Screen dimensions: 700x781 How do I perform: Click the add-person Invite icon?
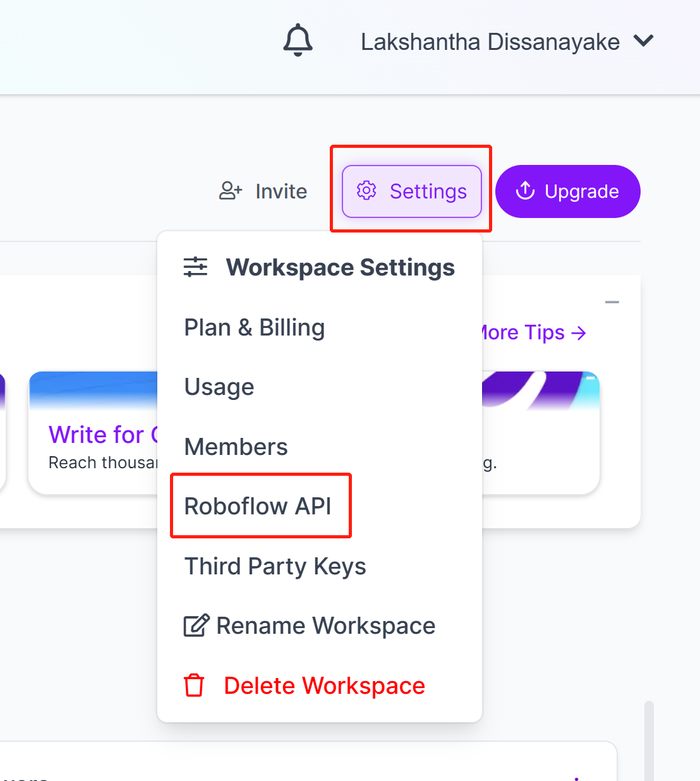230,191
